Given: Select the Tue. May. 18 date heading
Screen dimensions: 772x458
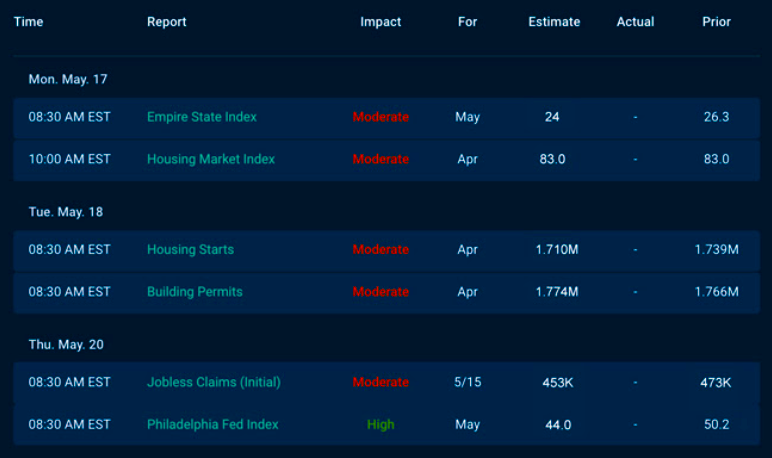Looking at the screenshot, I should [x=66, y=212].
